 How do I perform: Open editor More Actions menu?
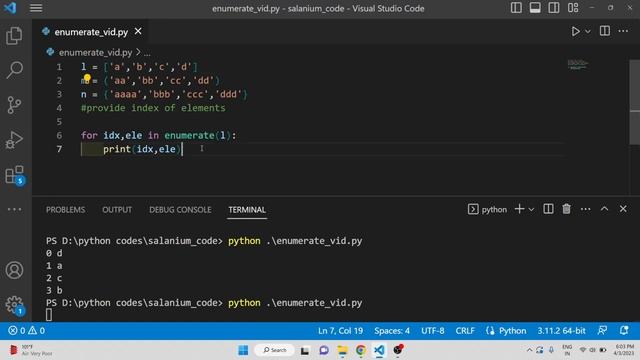pos(623,31)
